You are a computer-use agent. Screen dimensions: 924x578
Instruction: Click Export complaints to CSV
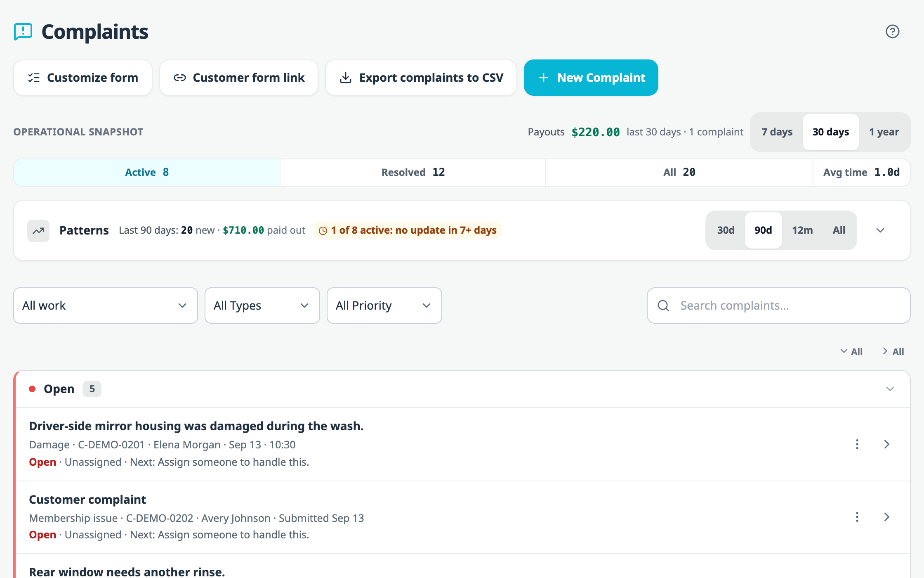[x=421, y=78]
